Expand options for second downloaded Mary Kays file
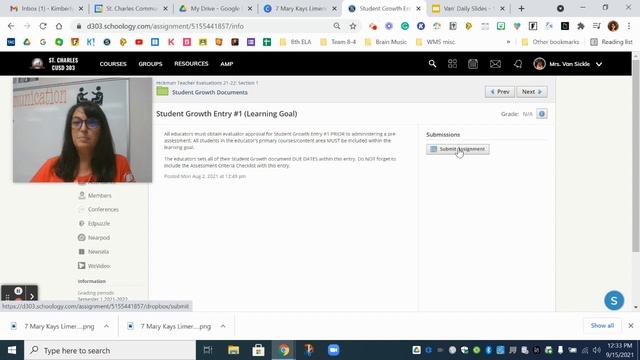Screen dimensions: 640x360 (223, 326)
